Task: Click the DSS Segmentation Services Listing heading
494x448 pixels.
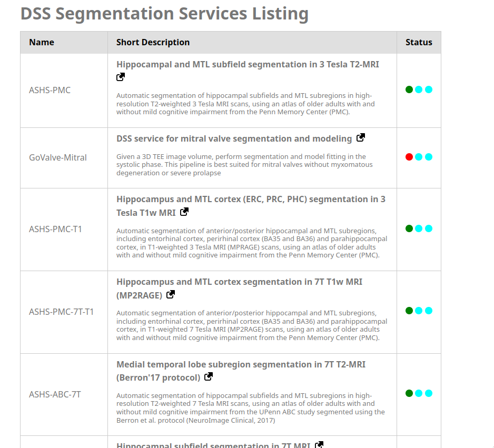Action: tap(164, 14)
